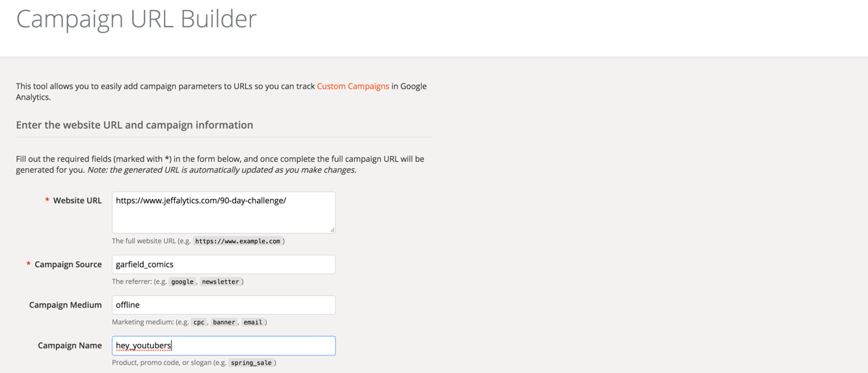Click the banner example code chip
868x373 pixels.
224,322
